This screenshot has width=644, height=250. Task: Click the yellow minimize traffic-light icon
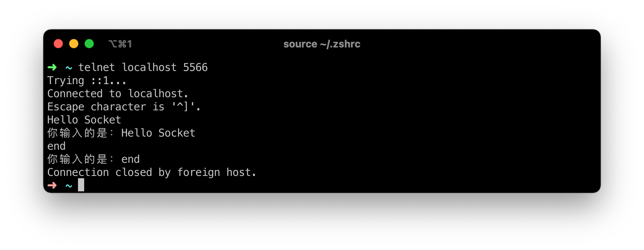pos(74,44)
